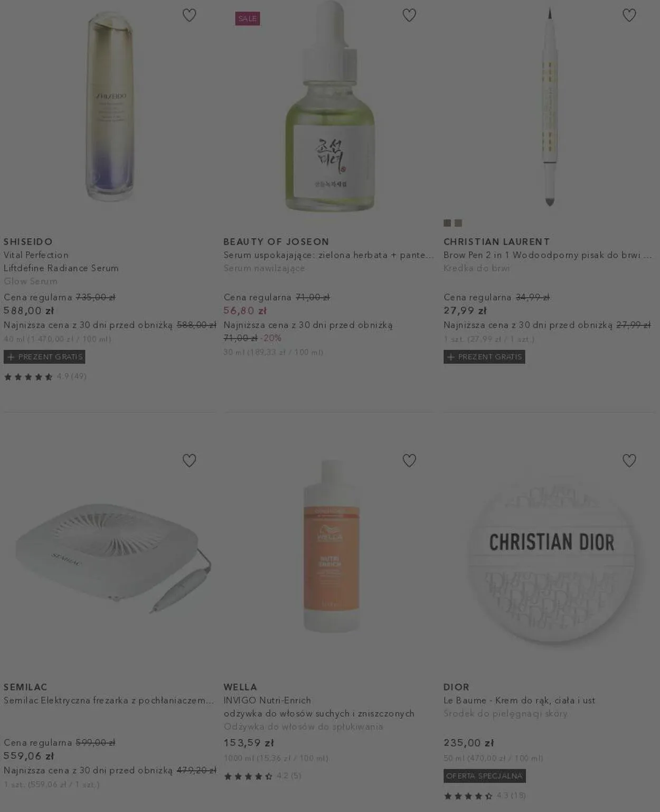
Task: View Wella star rating 4.2 reviews
Action: tap(262, 776)
